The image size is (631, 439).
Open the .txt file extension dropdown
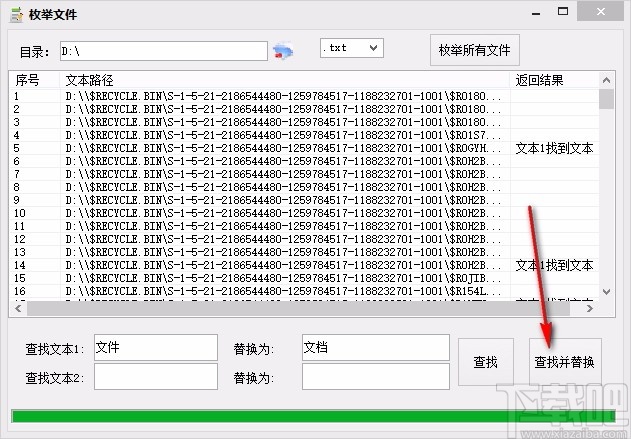point(351,48)
